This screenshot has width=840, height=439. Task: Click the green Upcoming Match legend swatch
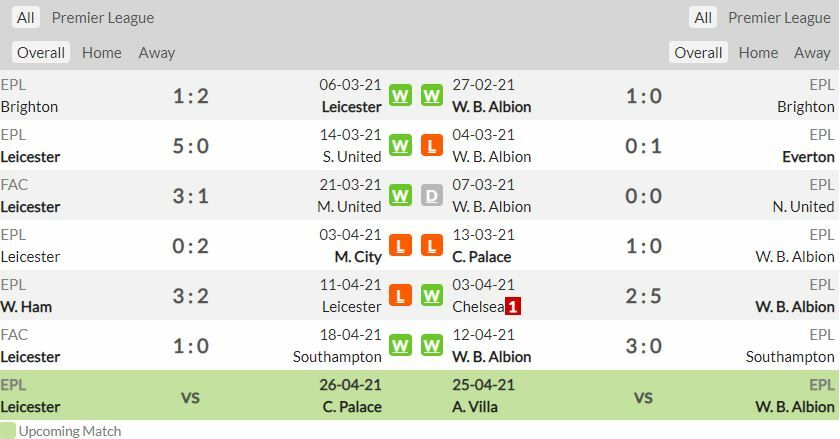[x=8, y=431]
